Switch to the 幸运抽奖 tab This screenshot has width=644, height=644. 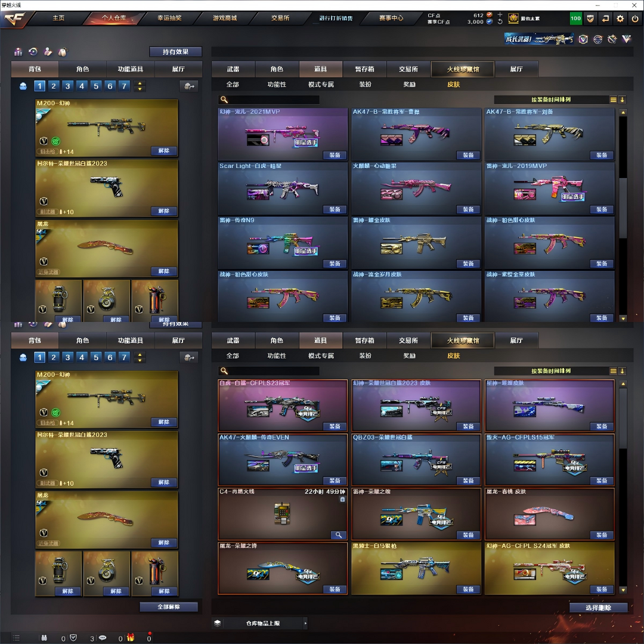pyautogui.click(x=169, y=18)
